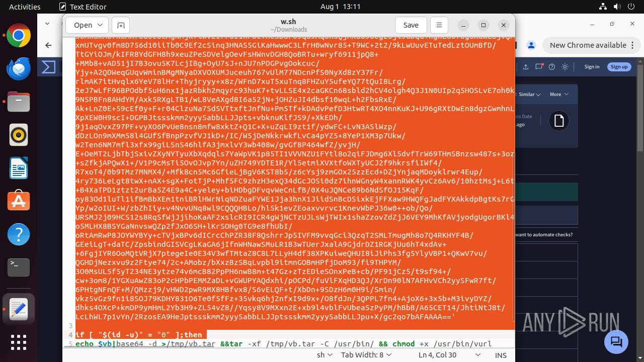This screenshot has width=644, height=362.
Task: Click the Sign up button in Chrome
Action: pyautogui.click(x=619, y=67)
